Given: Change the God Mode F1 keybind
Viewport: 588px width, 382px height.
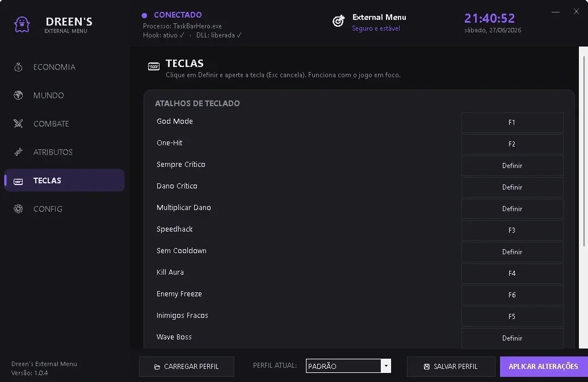Looking at the screenshot, I should point(513,123).
